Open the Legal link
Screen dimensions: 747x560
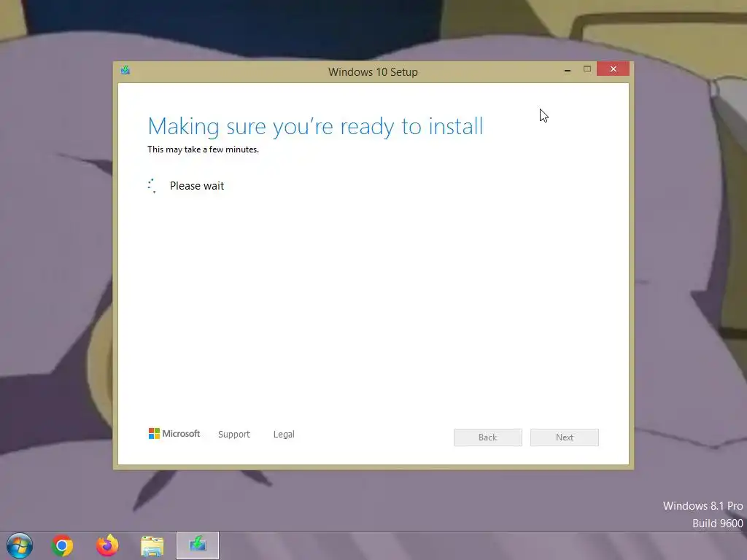coord(284,435)
